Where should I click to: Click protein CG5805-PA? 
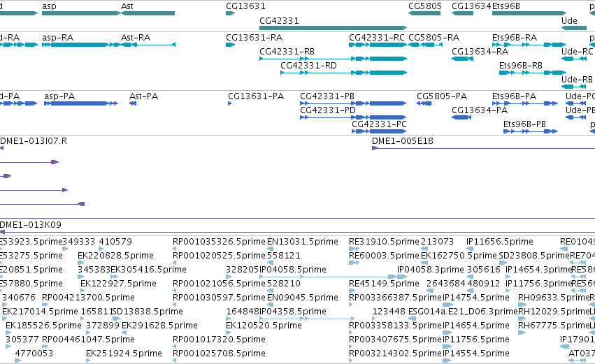[x=424, y=103]
